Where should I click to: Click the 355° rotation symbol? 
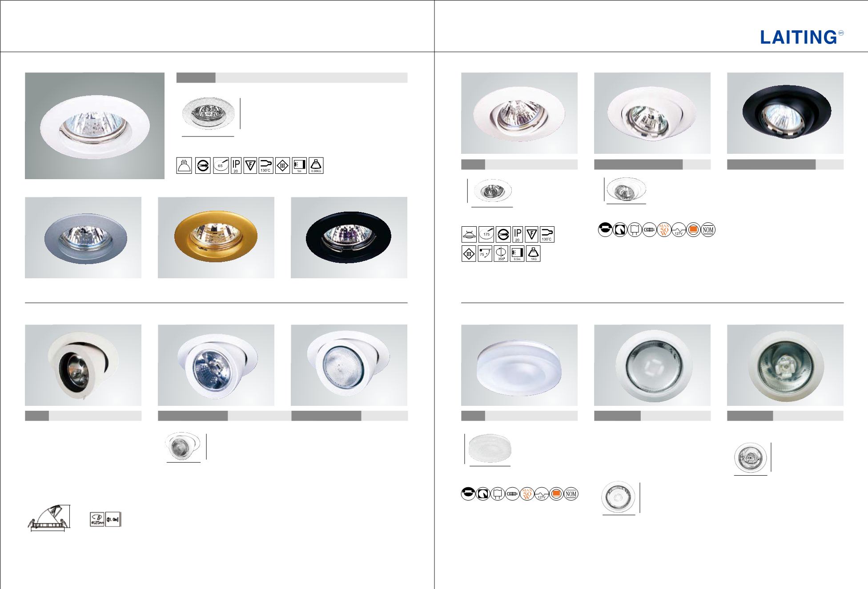(x=501, y=254)
